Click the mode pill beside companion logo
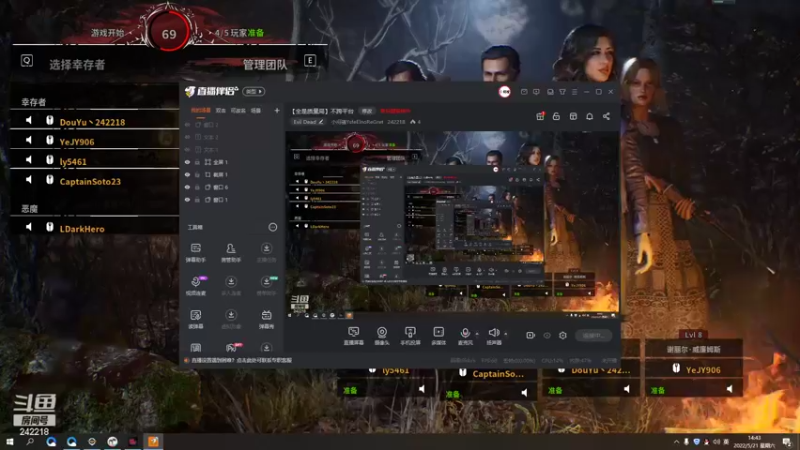This screenshot has width=800, height=450. click(x=254, y=92)
